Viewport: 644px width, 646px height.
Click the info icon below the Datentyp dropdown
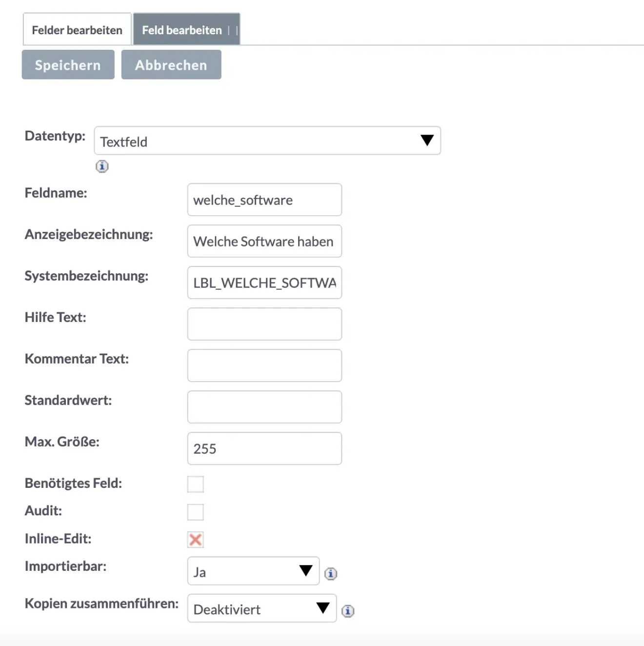coord(102,166)
